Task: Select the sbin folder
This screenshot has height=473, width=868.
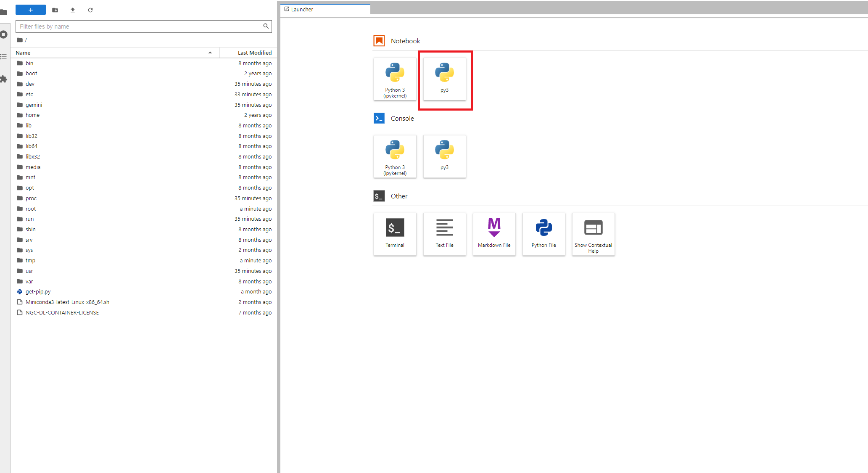Action: [x=144, y=229]
